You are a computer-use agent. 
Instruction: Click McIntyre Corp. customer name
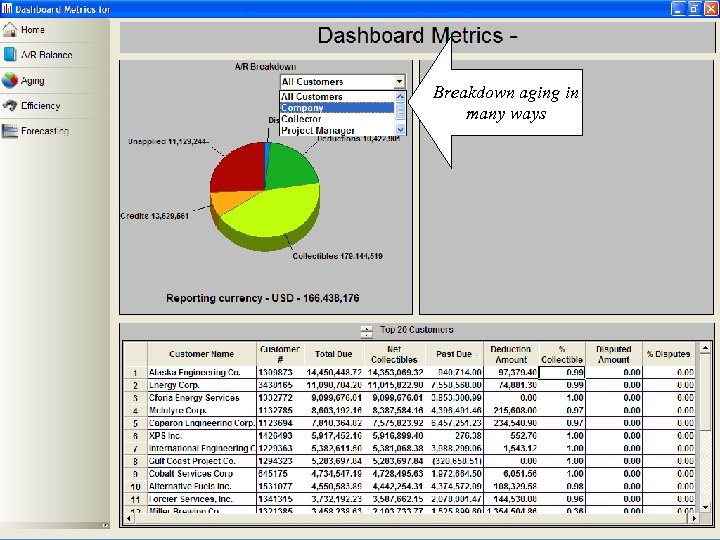177,411
